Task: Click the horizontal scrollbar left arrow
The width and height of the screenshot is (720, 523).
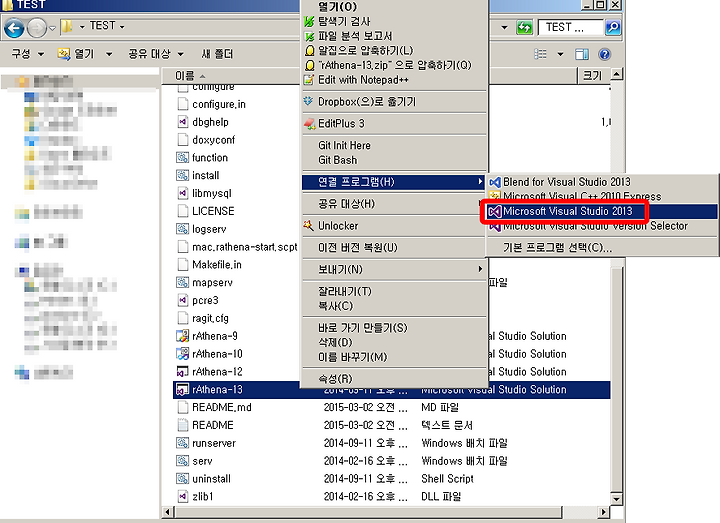Action: click(167, 512)
